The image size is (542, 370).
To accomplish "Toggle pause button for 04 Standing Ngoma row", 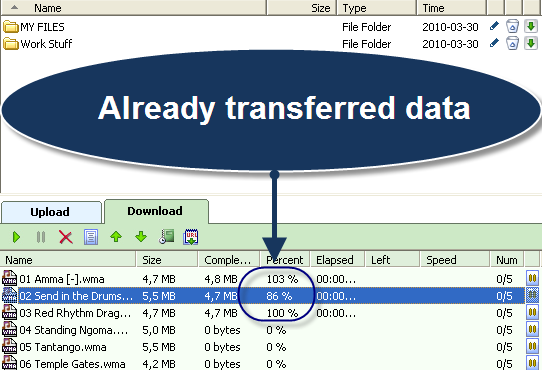I will [532, 329].
